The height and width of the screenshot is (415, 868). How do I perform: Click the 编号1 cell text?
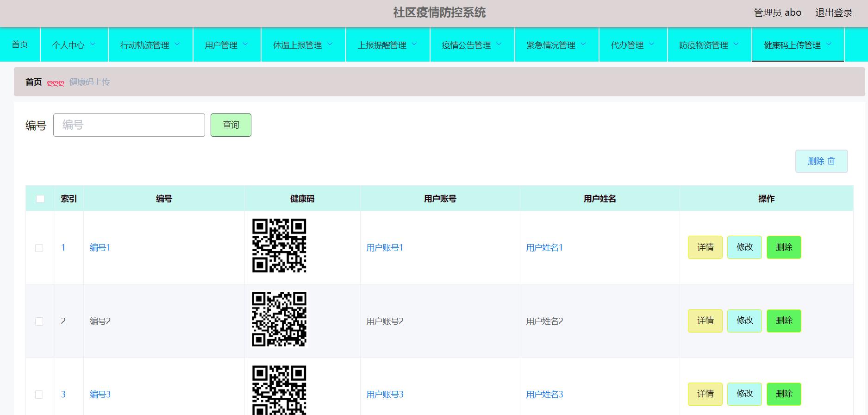[100, 248]
